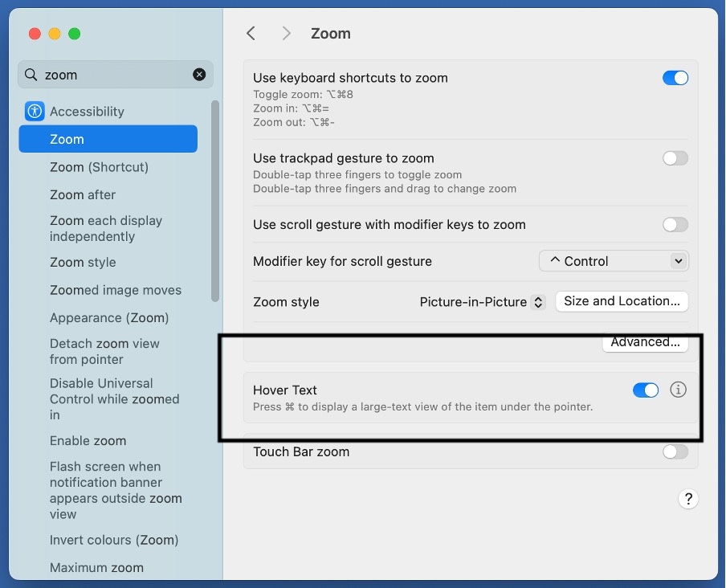The width and height of the screenshot is (726, 588).
Task: Click the Size and Location button
Action: pyautogui.click(x=622, y=301)
